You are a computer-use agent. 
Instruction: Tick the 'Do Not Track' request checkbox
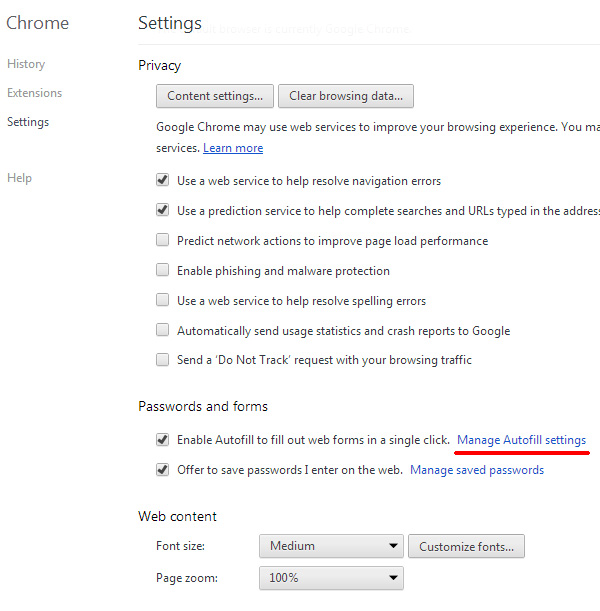(x=162, y=359)
